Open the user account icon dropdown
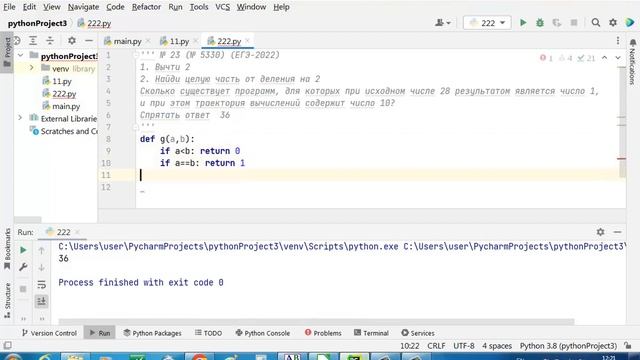This screenshot has width=640, height=360. pos(442,23)
